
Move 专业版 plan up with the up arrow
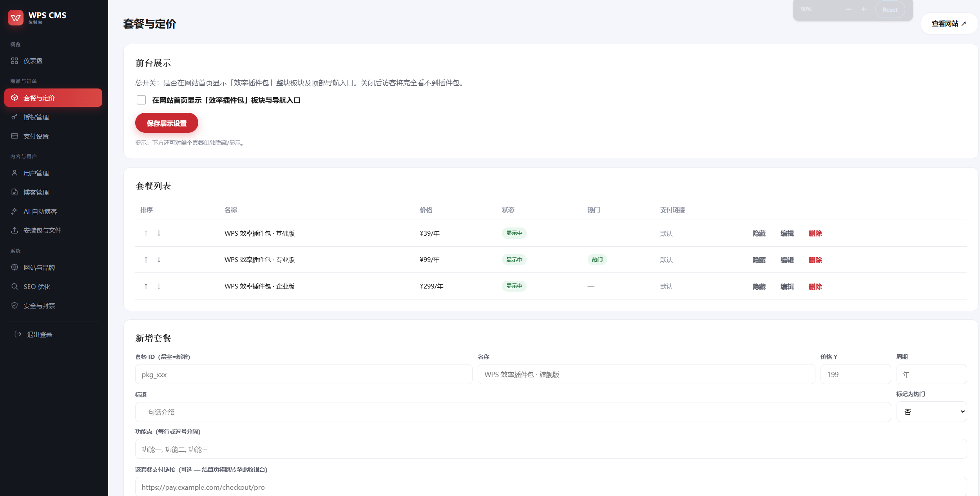coord(146,260)
